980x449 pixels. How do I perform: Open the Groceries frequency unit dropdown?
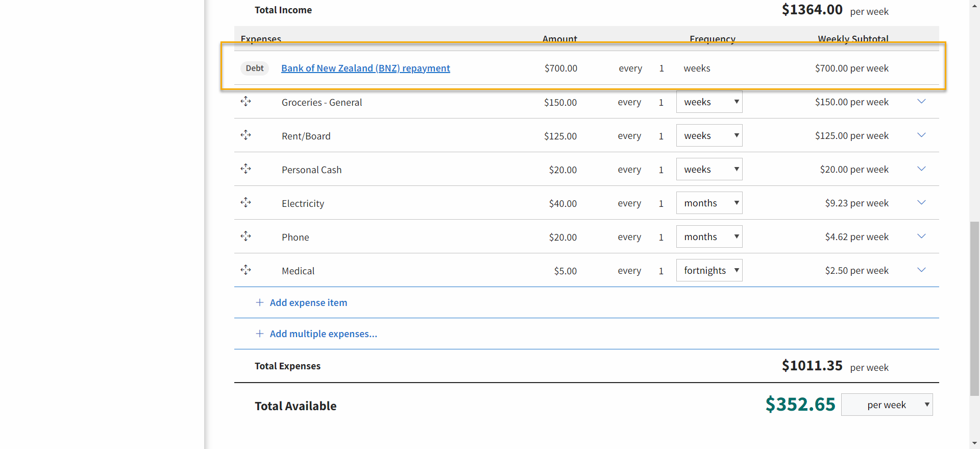pos(709,102)
